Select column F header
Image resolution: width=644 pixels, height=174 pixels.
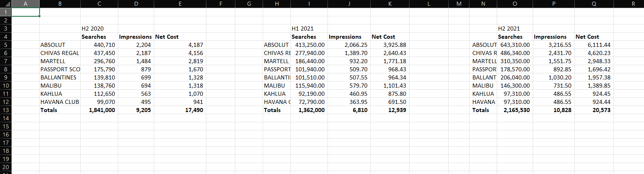[x=221, y=4]
